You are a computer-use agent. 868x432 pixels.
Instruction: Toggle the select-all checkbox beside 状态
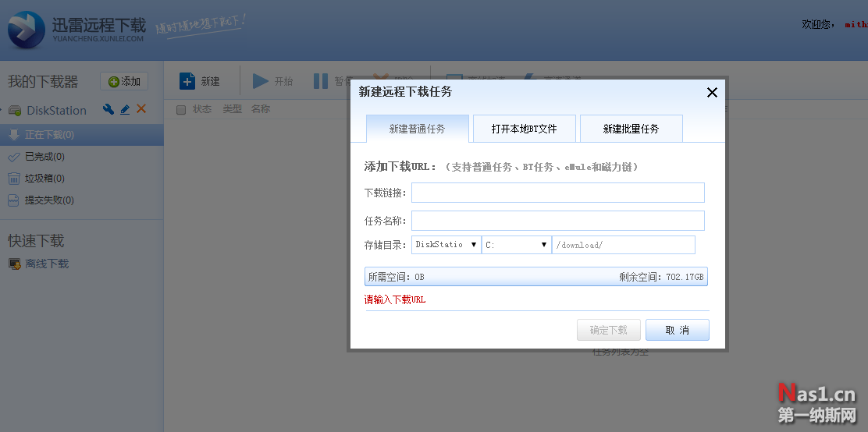click(181, 109)
